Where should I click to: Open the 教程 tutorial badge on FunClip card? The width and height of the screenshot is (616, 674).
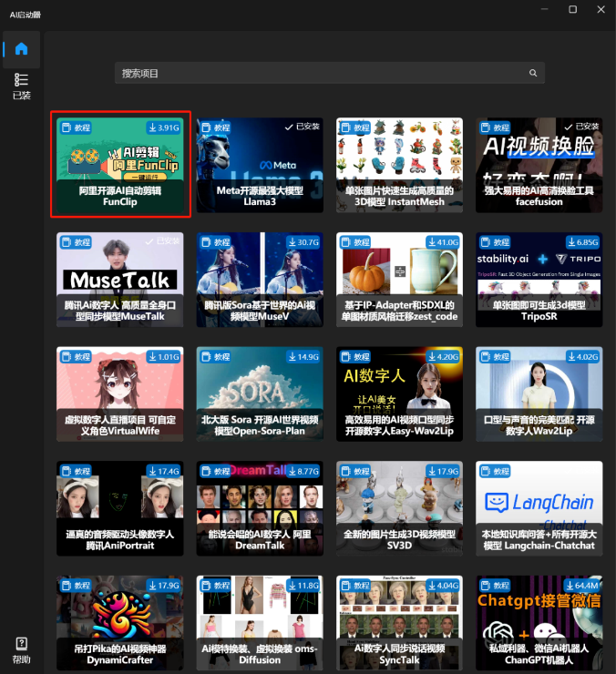(77, 128)
